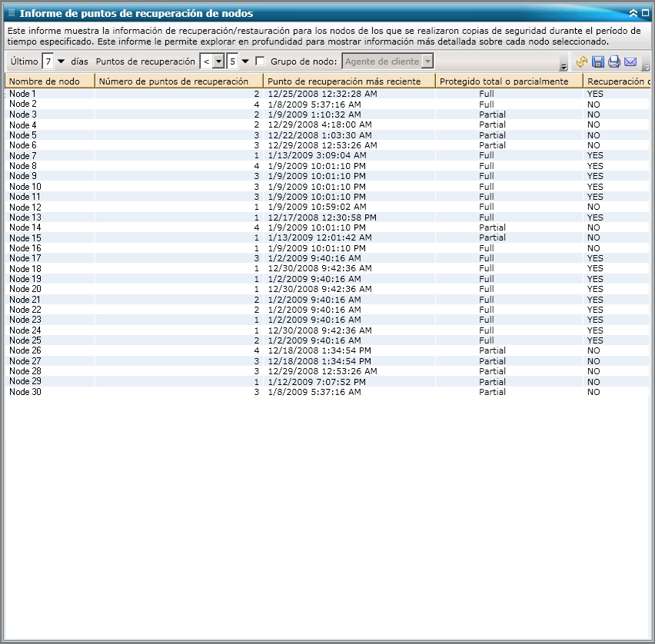
Task: Click date 1/13/2009 3:09:04 AM
Action: (x=317, y=155)
